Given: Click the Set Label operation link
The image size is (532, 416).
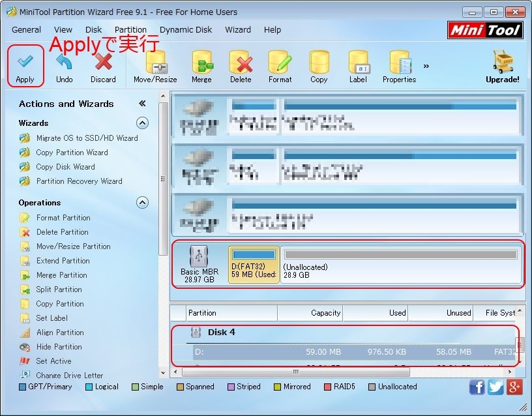Looking at the screenshot, I should pos(52,318).
